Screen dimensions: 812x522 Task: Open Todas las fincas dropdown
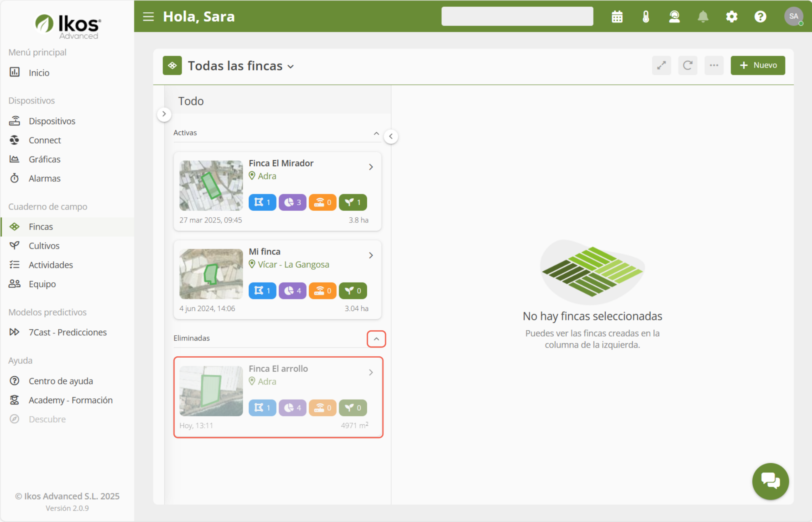[x=241, y=66]
